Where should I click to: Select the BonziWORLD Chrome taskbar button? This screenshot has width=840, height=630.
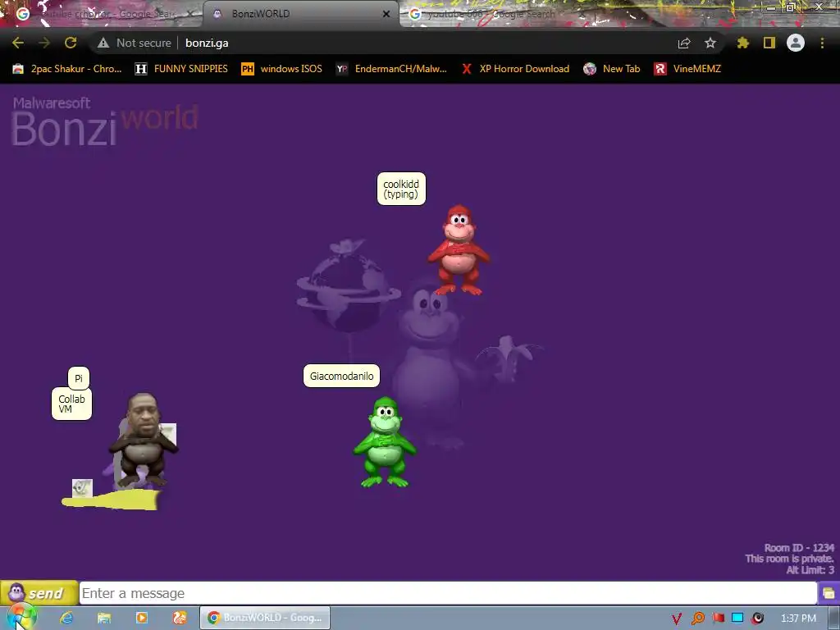tap(265, 618)
